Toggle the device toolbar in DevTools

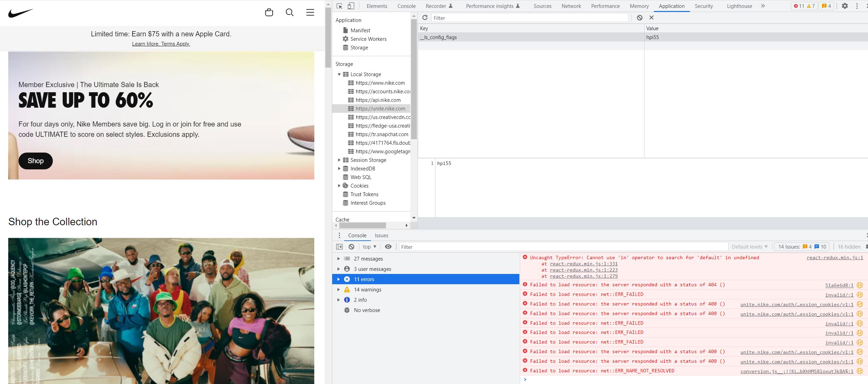[x=350, y=6]
